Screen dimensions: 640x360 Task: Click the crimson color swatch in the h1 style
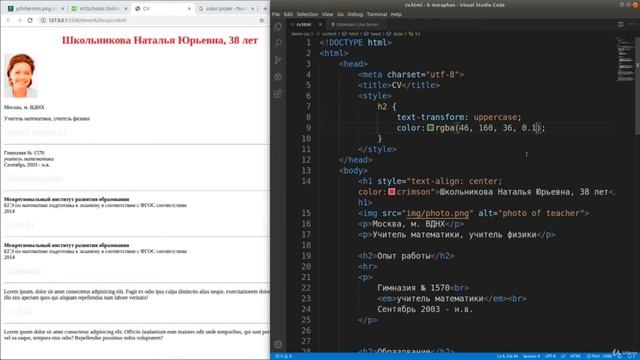392,191
